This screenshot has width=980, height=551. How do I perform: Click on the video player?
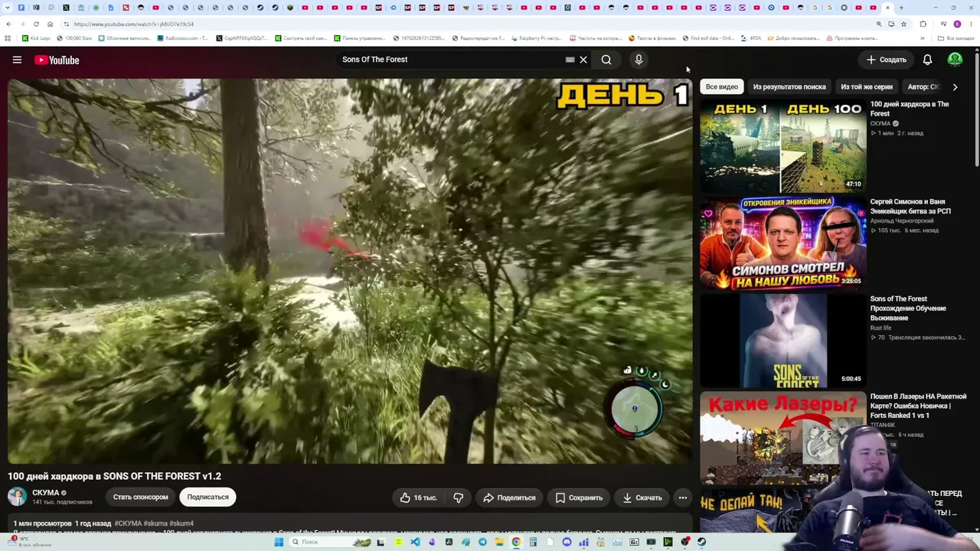(x=350, y=271)
